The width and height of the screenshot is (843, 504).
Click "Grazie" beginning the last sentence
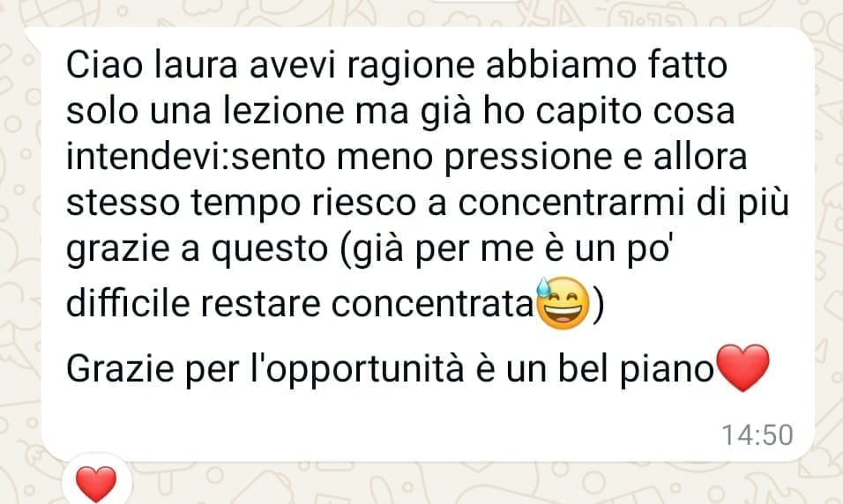121,368
